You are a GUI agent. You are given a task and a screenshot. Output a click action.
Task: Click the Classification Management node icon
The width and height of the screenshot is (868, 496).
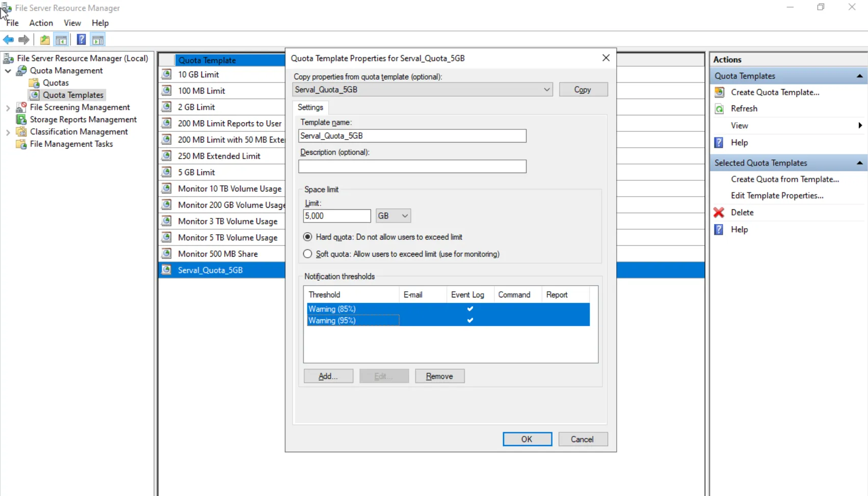coord(21,132)
